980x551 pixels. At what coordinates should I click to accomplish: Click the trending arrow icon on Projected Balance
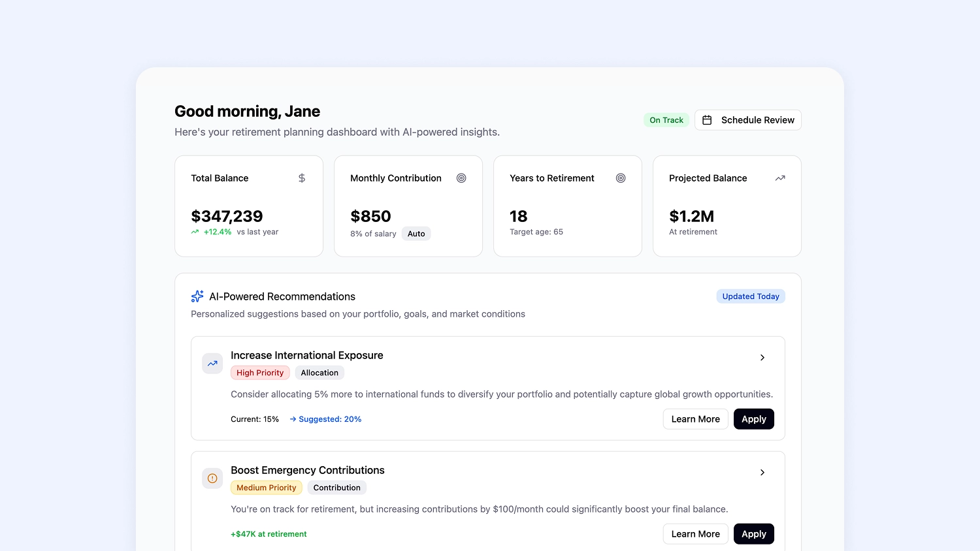pyautogui.click(x=780, y=178)
